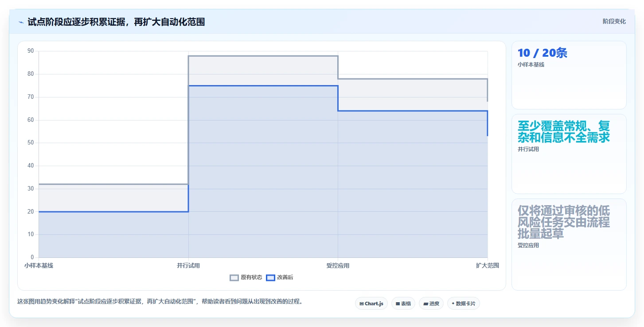
Task: Click the gray 原有状态 legend color box
Action: tap(234, 278)
